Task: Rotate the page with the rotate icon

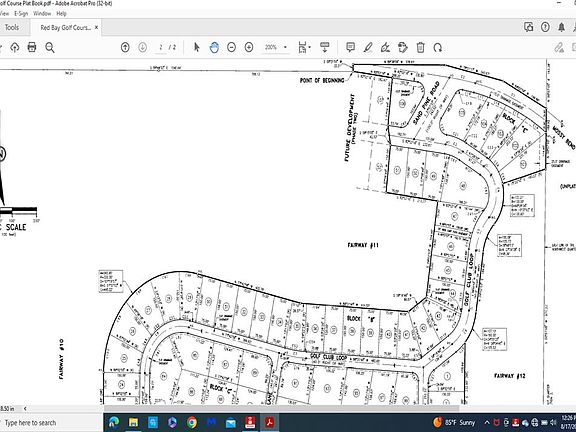Action: 438,47
